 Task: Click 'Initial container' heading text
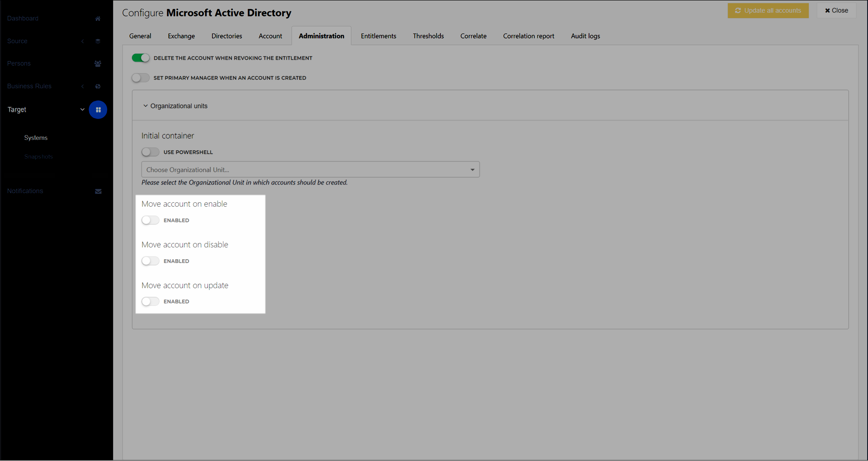coord(168,136)
